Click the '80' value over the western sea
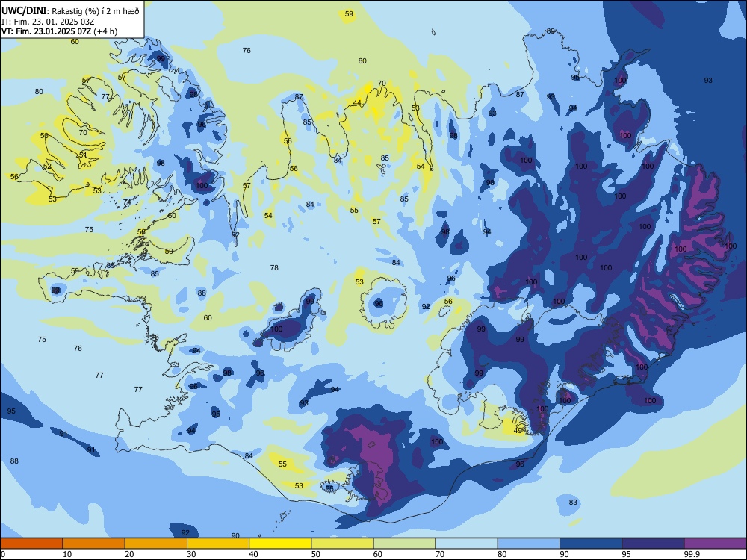This screenshot has height=560, width=747. click(x=39, y=91)
